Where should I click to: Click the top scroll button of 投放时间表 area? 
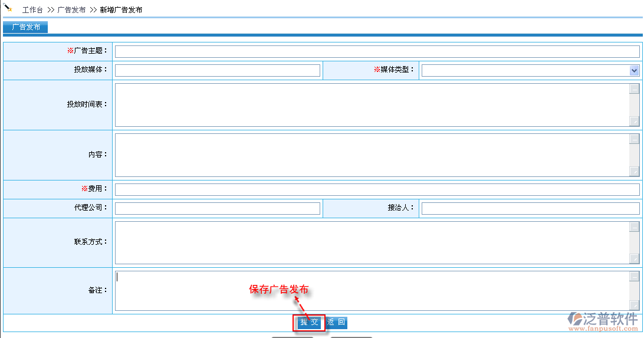(x=635, y=88)
